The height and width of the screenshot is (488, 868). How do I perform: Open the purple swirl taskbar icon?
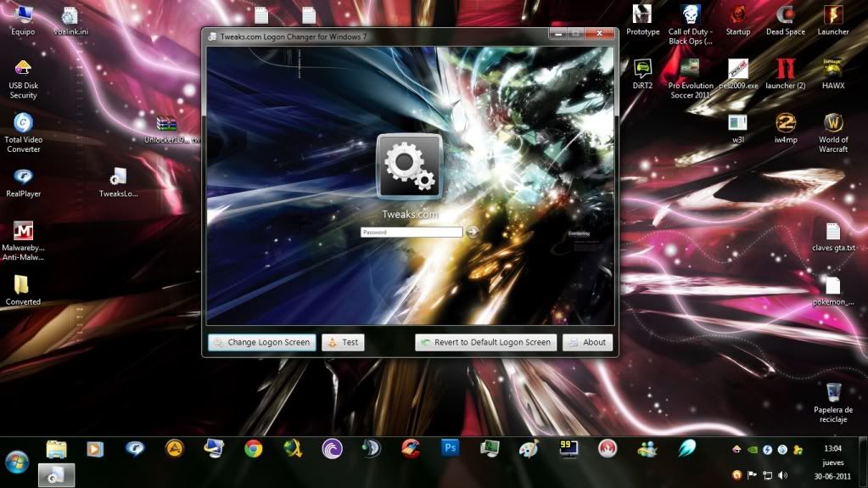[x=332, y=449]
